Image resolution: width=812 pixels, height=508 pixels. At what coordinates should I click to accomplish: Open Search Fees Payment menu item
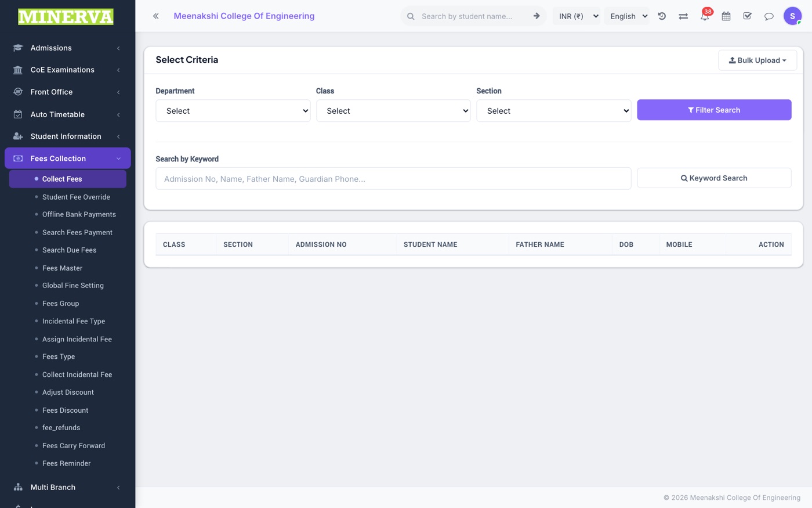tap(77, 232)
